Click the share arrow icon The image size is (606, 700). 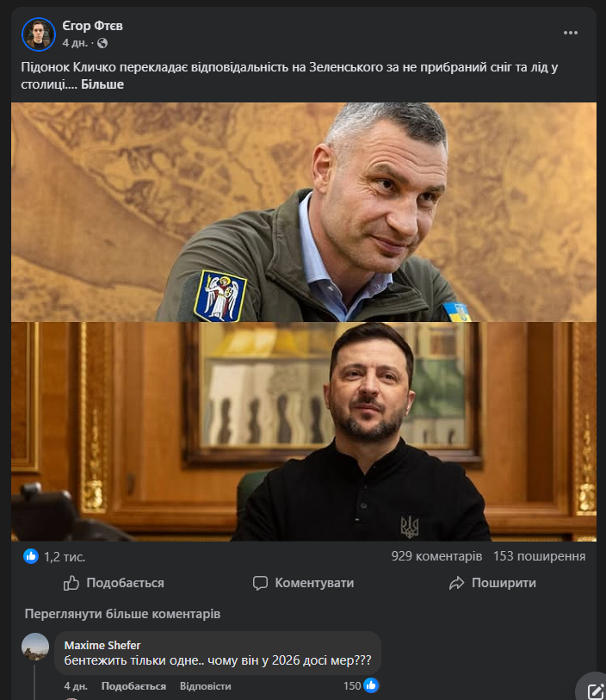(456, 583)
